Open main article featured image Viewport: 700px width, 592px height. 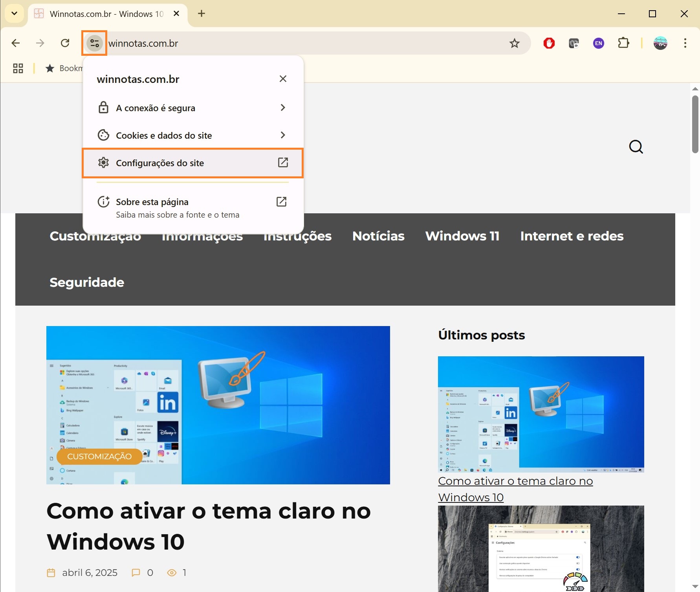point(218,405)
